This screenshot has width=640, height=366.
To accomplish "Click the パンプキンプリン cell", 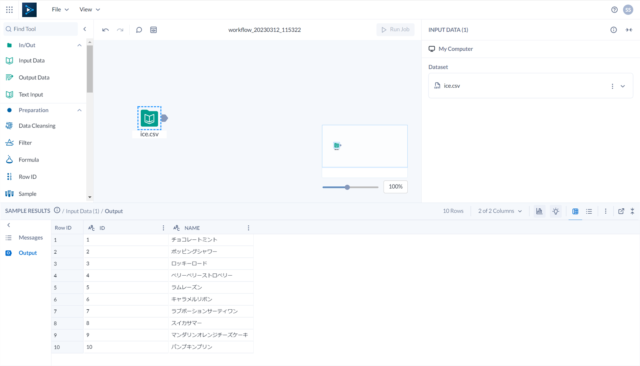I will pos(211,347).
